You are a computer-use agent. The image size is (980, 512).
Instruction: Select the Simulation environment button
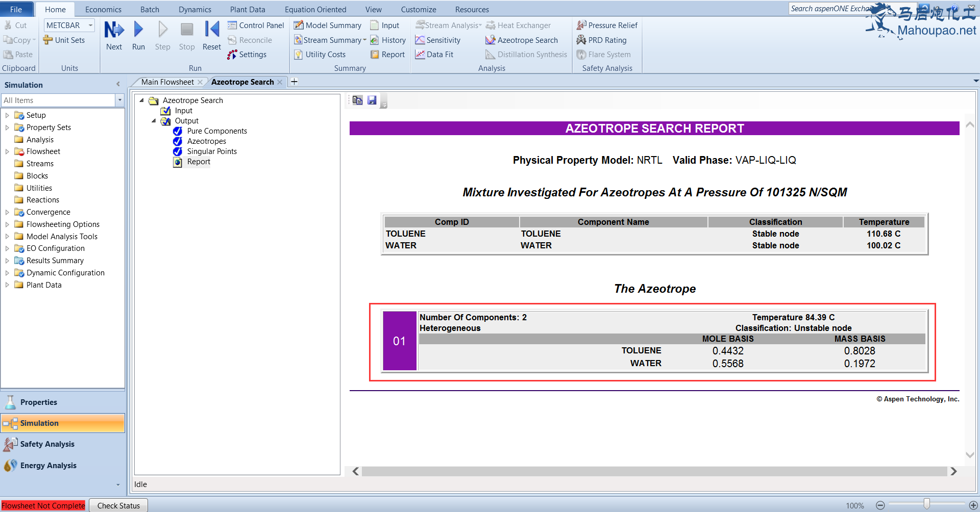(63, 423)
